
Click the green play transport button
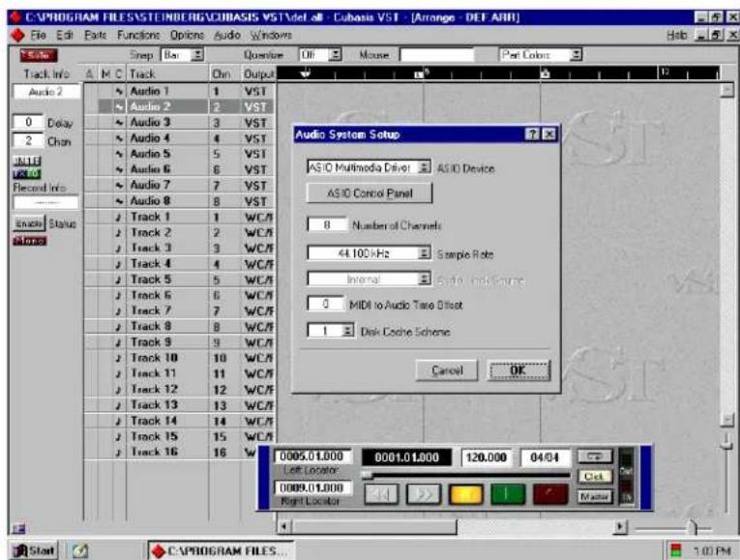(508, 494)
